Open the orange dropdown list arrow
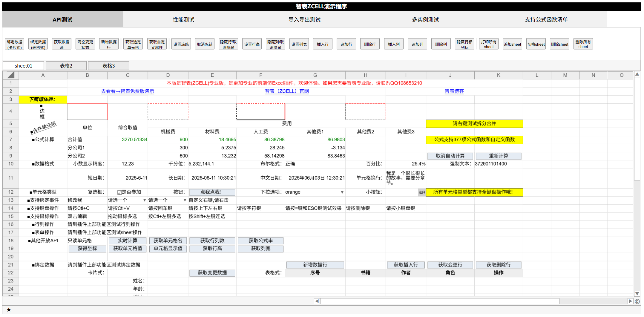 click(342, 192)
